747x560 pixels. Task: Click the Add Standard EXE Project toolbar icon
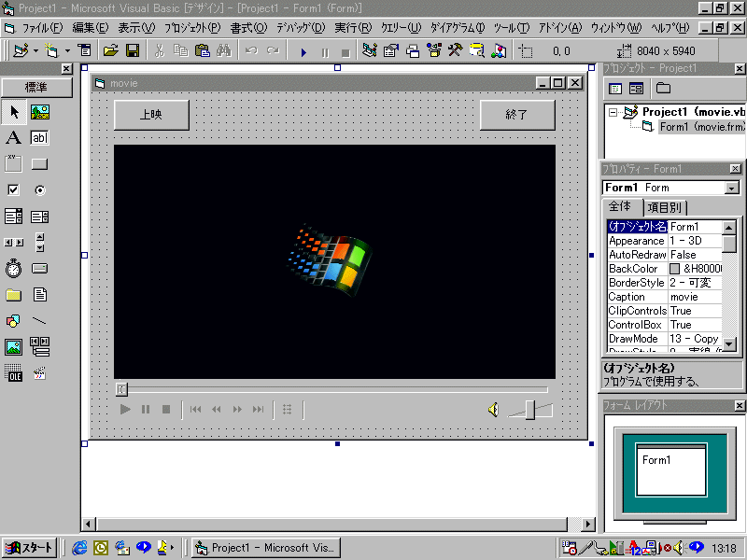pyautogui.click(x=21, y=50)
